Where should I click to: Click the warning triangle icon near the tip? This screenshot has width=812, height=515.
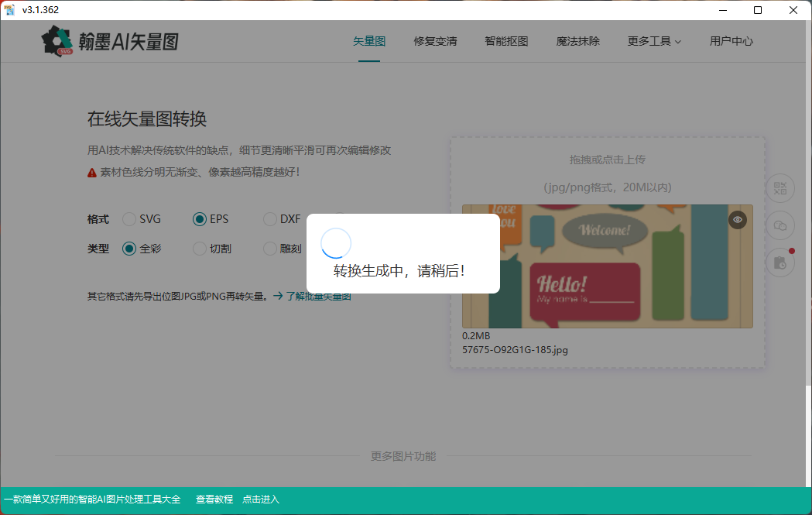[91, 172]
